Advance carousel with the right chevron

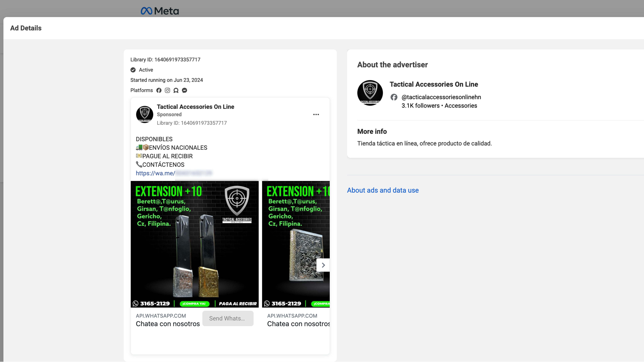323,265
